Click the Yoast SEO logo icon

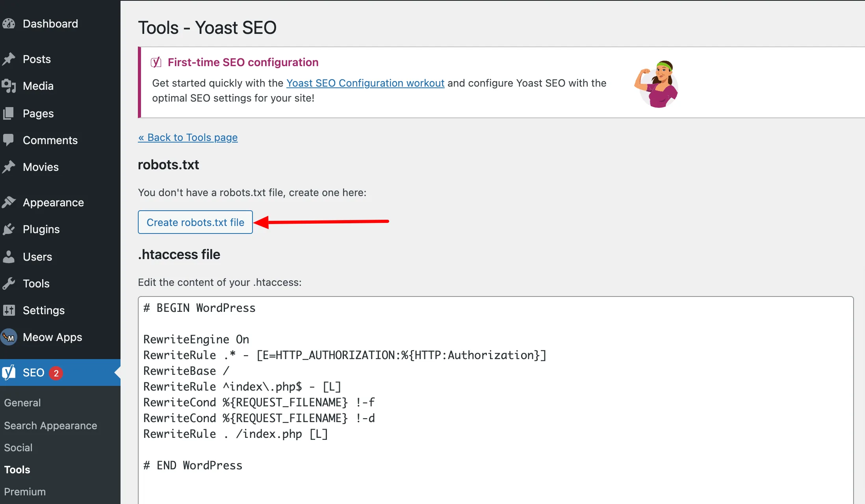(x=9, y=372)
